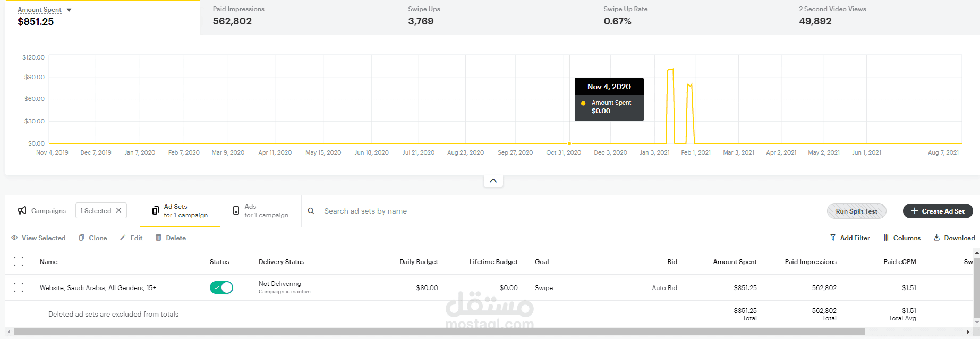Click the Campaigns megaphone icon

pos(22,210)
